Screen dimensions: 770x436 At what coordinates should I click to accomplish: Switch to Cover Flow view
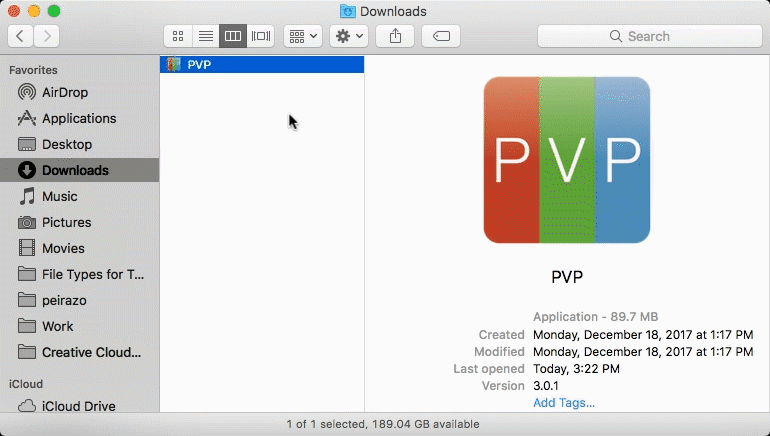pyautogui.click(x=261, y=36)
